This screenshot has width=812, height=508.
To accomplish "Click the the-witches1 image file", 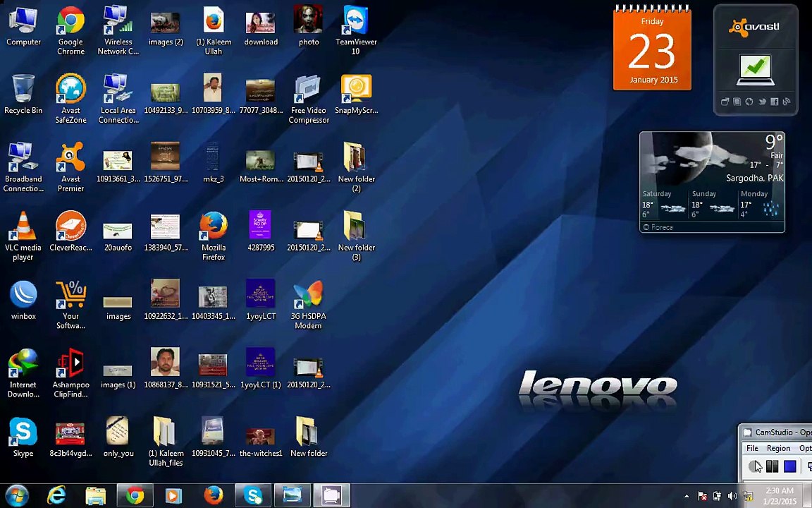I will (x=261, y=442).
